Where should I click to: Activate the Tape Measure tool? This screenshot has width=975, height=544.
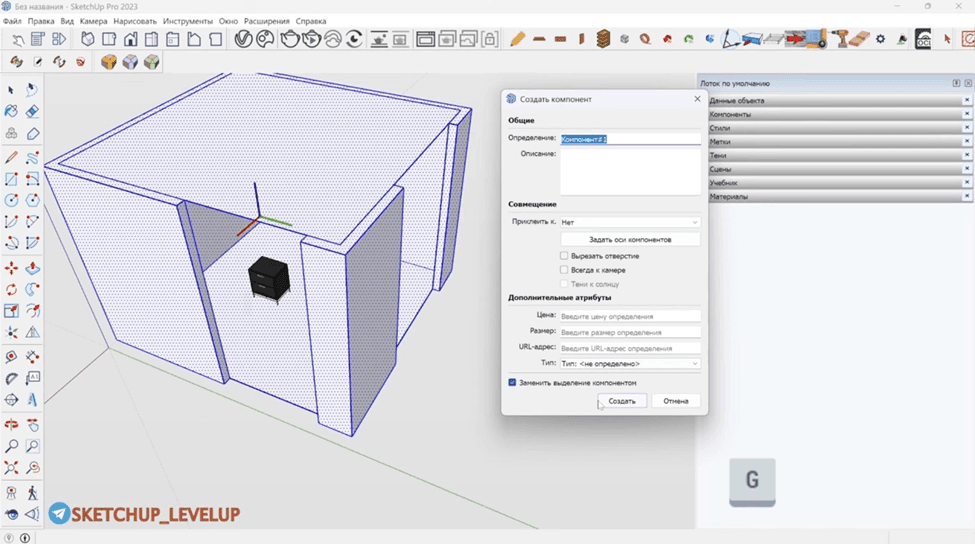point(11,357)
